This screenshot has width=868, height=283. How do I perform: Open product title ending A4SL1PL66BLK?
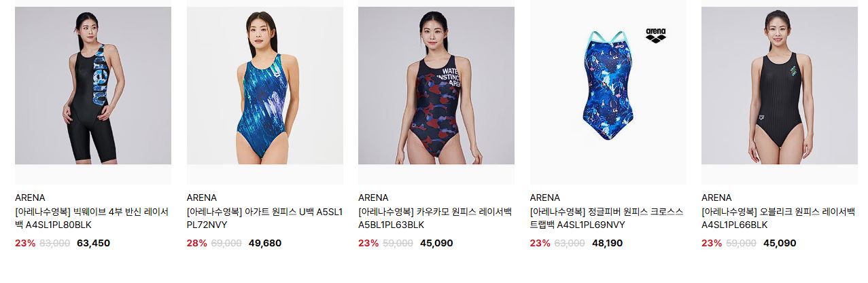coord(778,218)
